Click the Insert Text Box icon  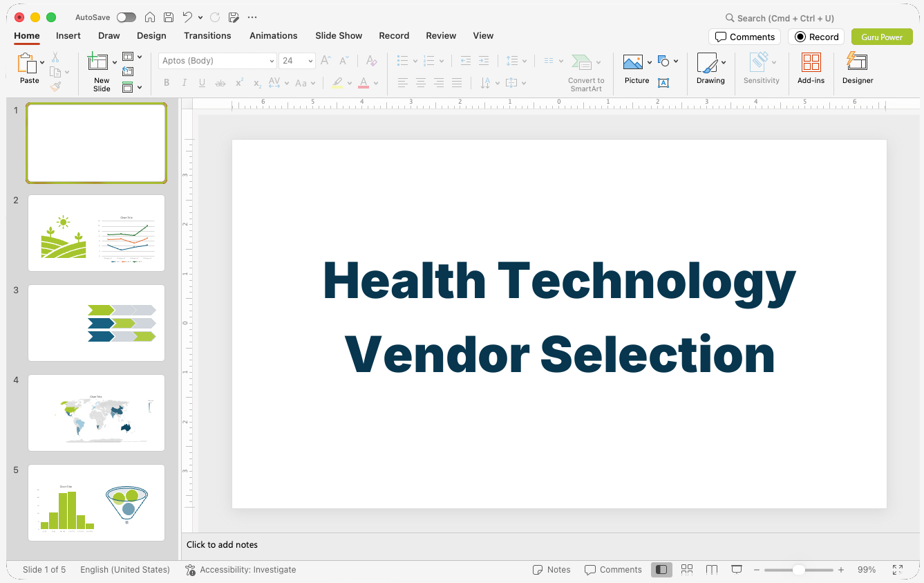(x=663, y=83)
